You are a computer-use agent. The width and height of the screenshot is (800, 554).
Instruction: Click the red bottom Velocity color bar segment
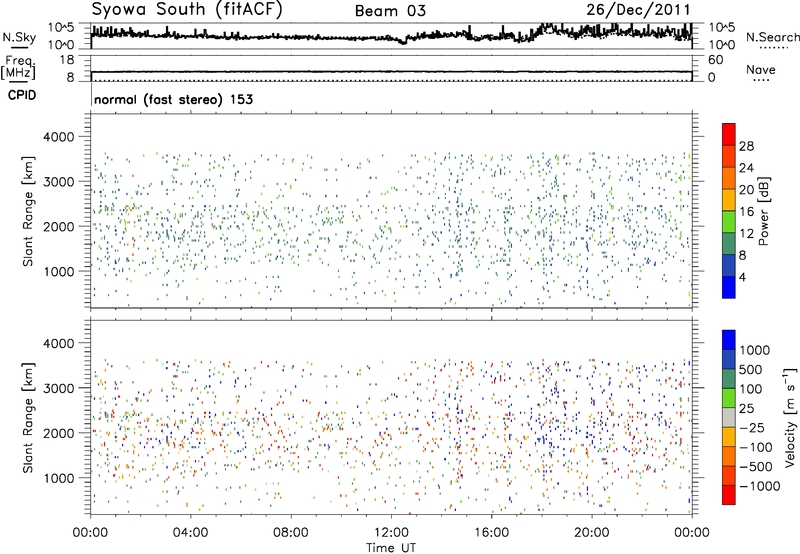(x=729, y=495)
